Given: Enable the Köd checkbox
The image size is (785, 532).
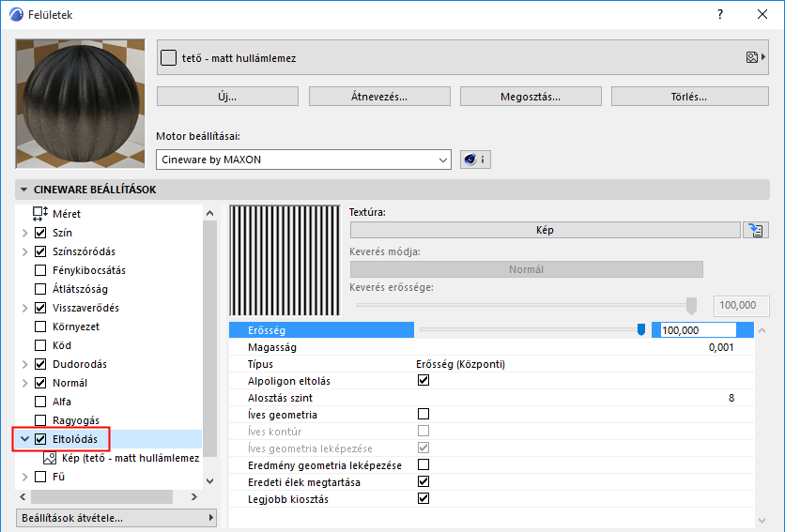Looking at the screenshot, I should point(40,345).
